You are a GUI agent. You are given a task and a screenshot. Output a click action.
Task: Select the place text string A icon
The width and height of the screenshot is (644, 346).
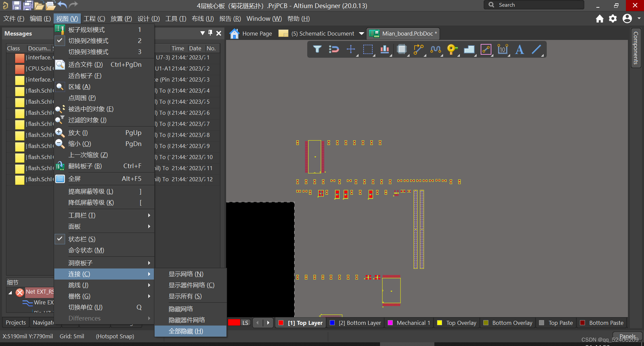[520, 49]
